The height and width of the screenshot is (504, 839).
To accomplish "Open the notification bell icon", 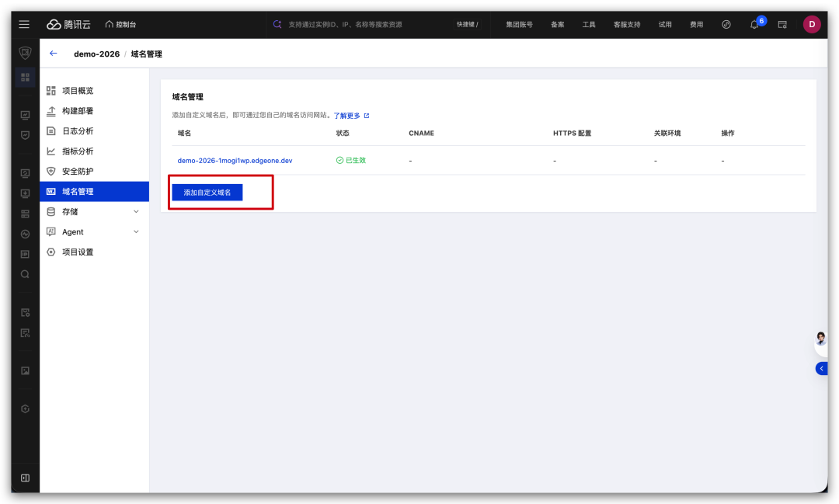I will [x=754, y=24].
